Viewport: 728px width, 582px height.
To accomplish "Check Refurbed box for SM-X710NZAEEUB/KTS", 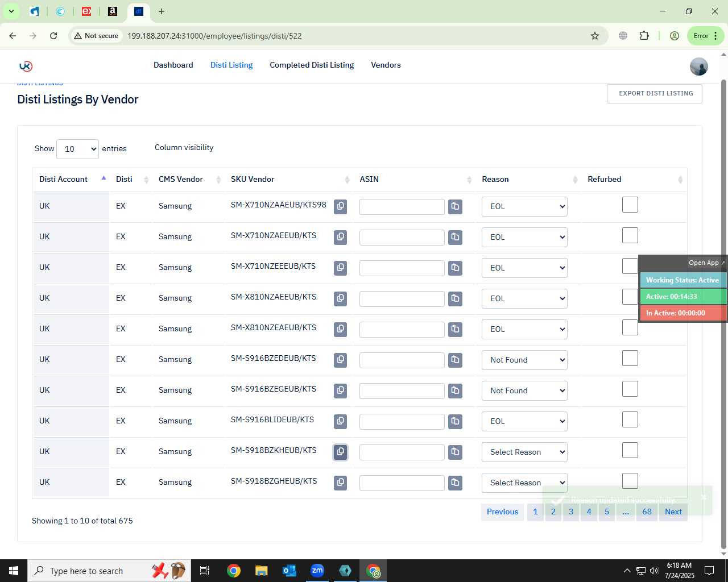I will coord(630,235).
